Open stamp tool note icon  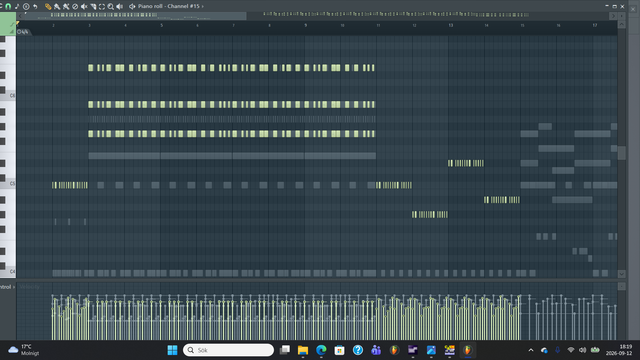click(17, 6)
